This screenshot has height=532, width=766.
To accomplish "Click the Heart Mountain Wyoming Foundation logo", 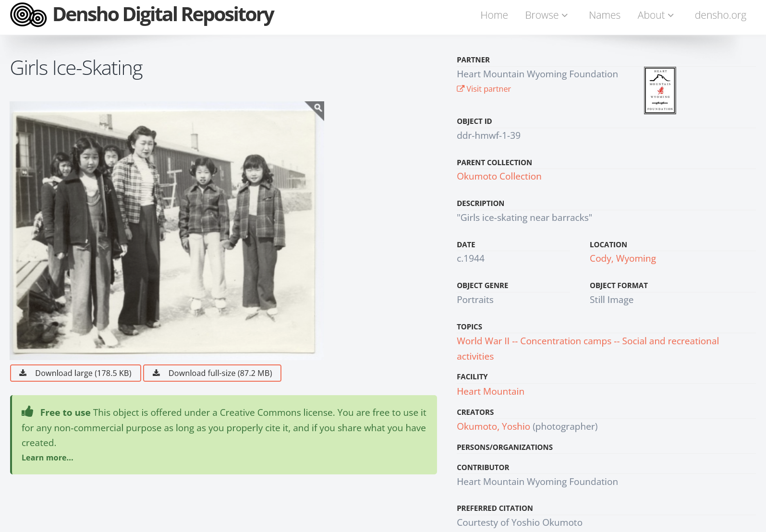I will (659, 90).
